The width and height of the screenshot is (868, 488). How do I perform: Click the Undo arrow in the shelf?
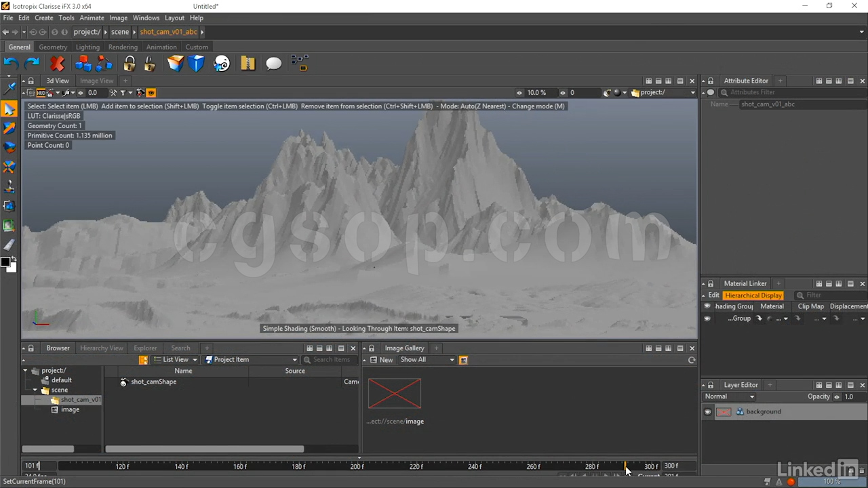tap(11, 64)
